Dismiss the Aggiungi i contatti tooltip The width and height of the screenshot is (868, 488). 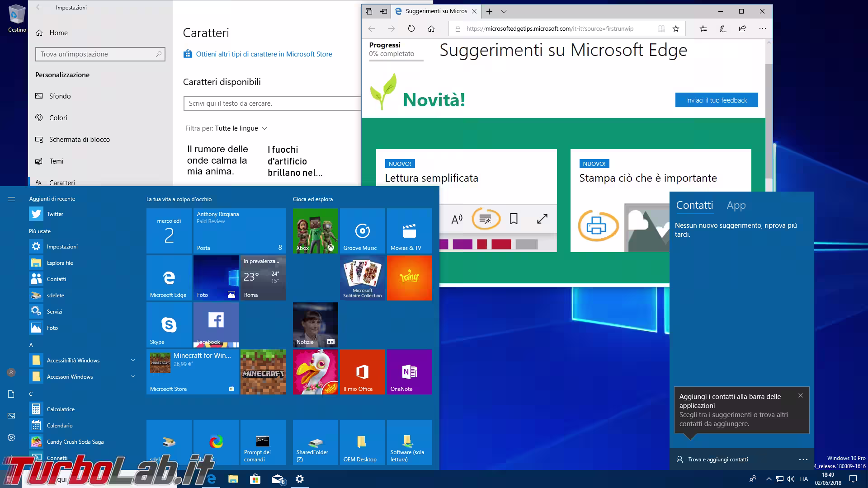[801, 395]
